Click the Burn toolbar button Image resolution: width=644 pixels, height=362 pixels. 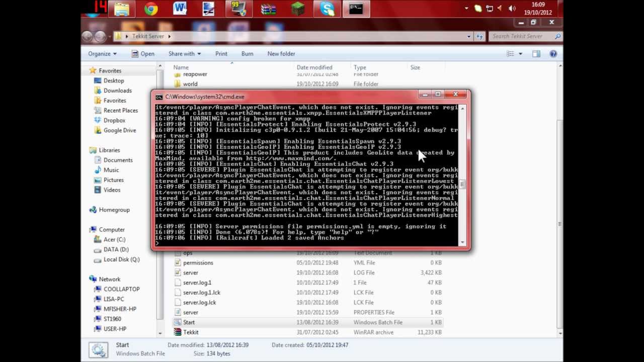[x=247, y=54]
